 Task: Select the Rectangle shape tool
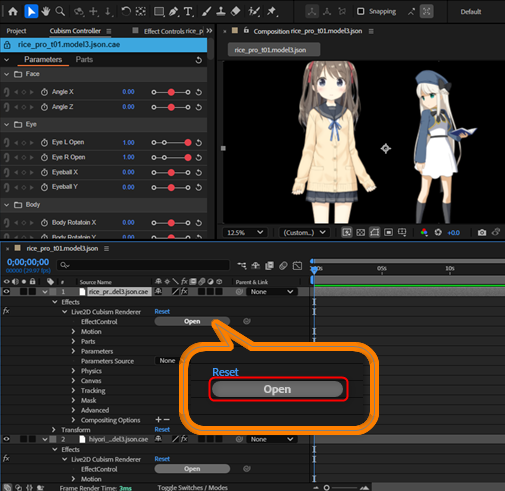(159, 12)
